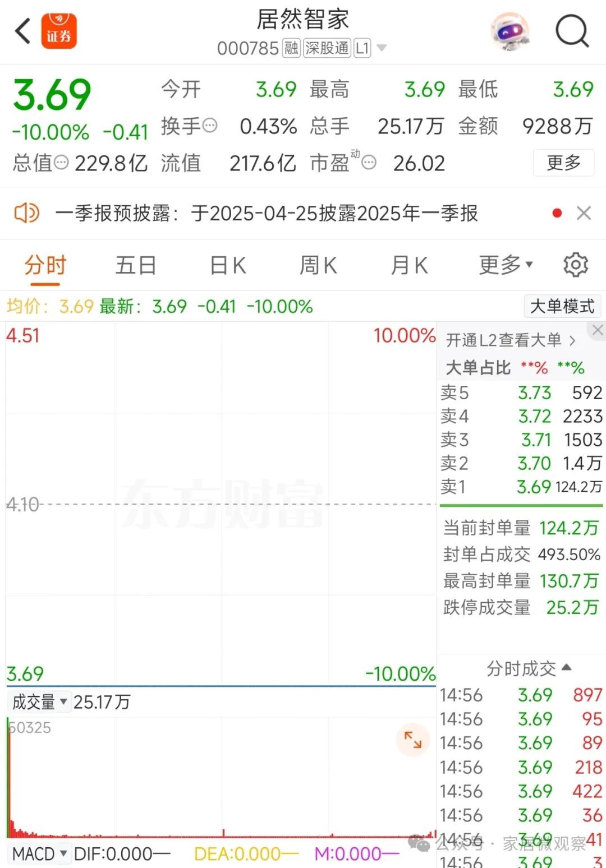Tap the back arrow icon
Screen dimensions: 606x868
(22, 31)
